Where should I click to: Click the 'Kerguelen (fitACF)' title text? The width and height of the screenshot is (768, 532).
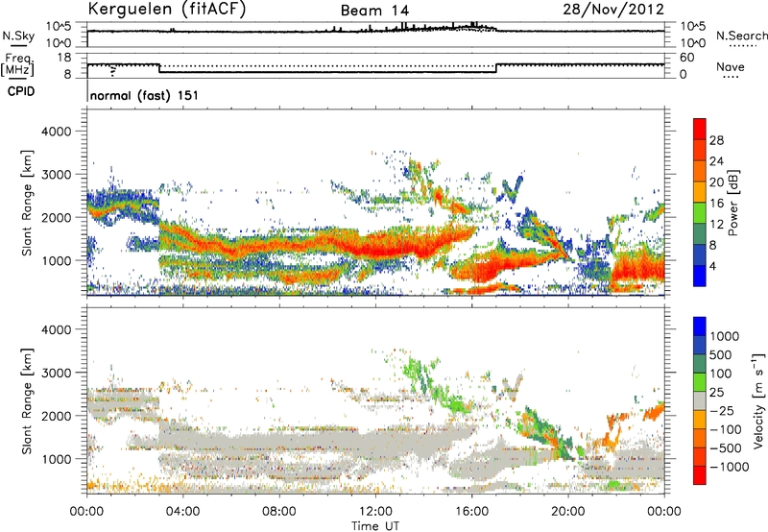[x=166, y=10]
